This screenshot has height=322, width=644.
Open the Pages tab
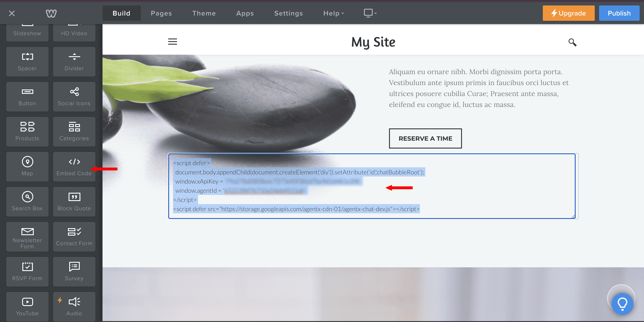161,13
